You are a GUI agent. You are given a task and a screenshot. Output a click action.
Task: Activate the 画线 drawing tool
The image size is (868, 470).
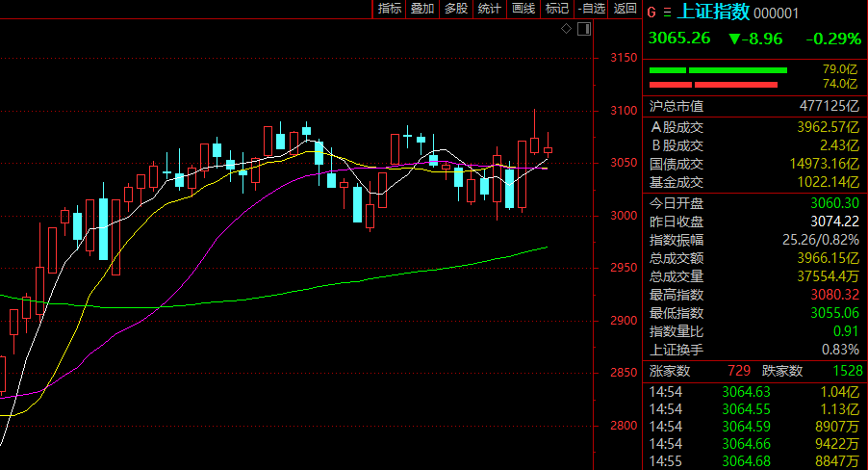pos(523,9)
